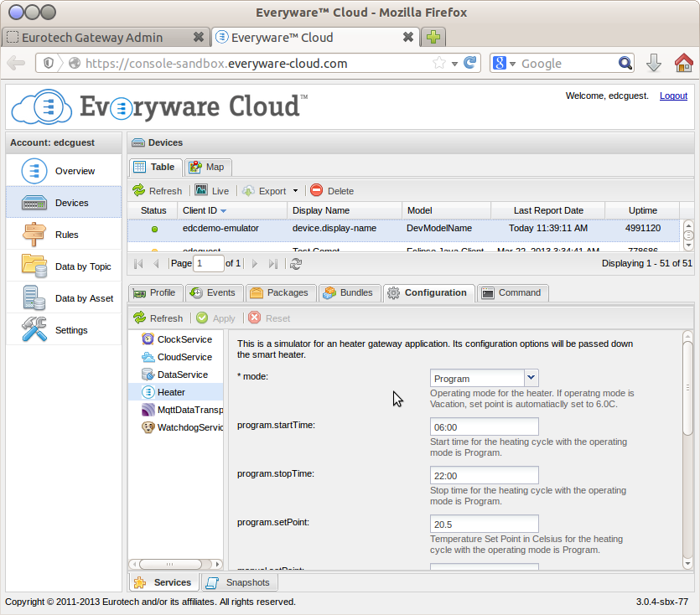Open the Profile tab

pyautogui.click(x=155, y=292)
